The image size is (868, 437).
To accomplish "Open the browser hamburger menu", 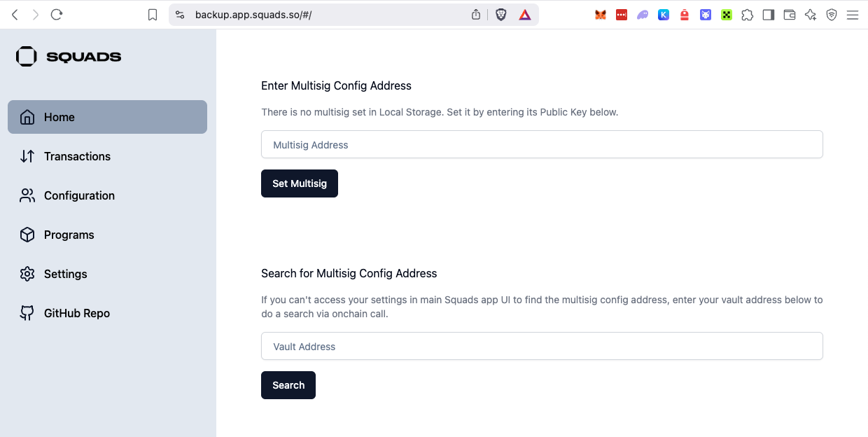I will point(853,15).
